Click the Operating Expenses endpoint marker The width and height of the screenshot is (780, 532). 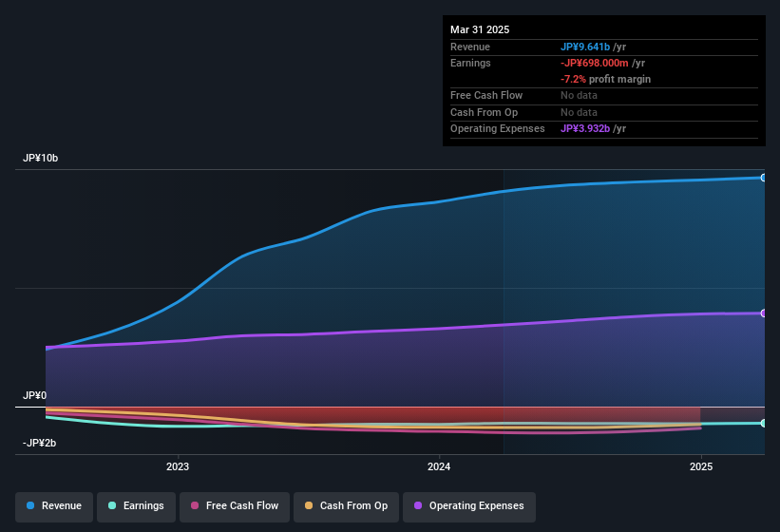764,313
